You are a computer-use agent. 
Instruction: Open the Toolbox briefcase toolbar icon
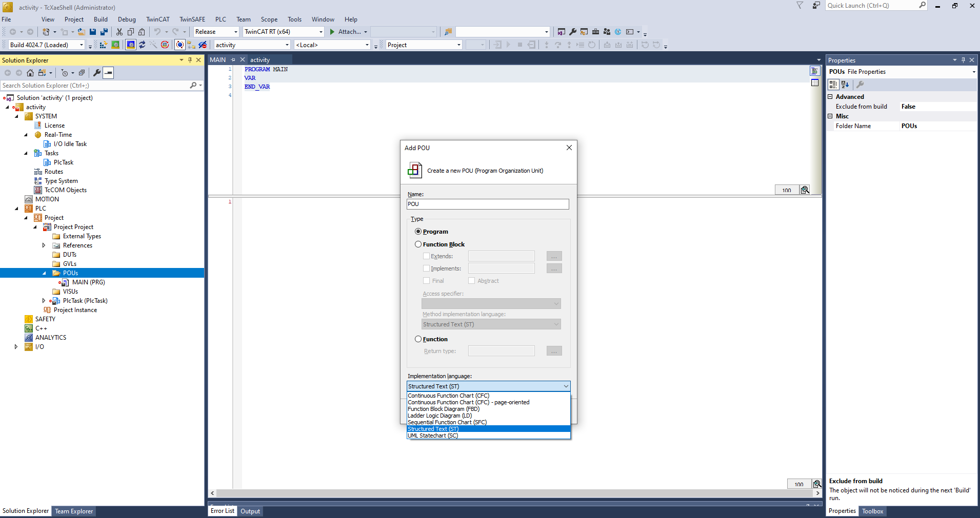[595, 32]
